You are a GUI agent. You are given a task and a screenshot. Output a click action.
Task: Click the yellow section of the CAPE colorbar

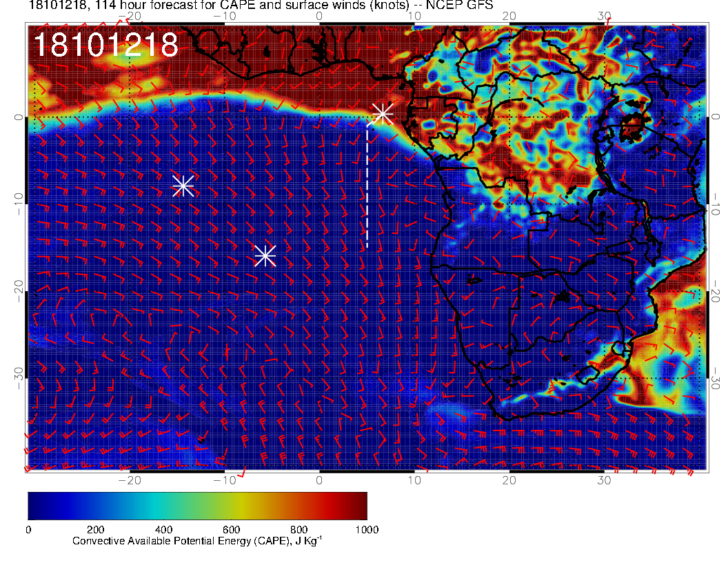[245, 505]
